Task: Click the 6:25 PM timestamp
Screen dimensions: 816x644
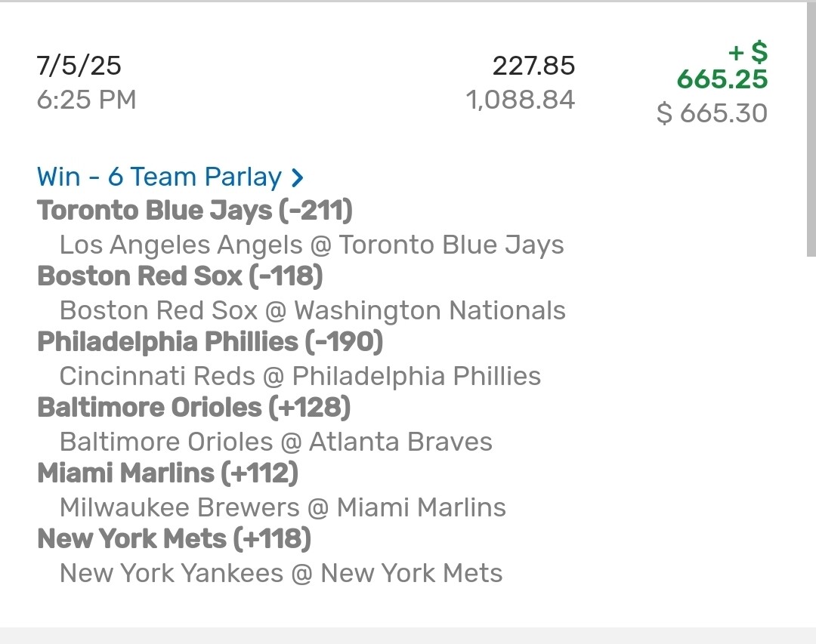Action: click(x=86, y=100)
